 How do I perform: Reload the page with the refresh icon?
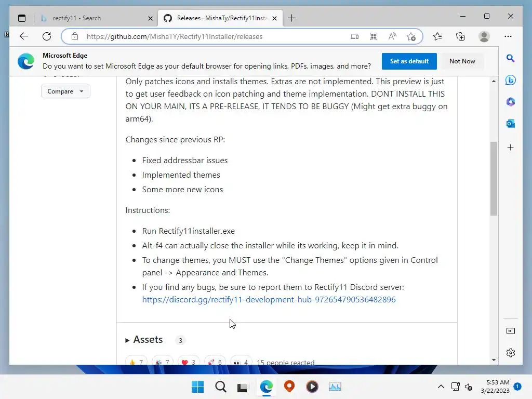(x=47, y=36)
